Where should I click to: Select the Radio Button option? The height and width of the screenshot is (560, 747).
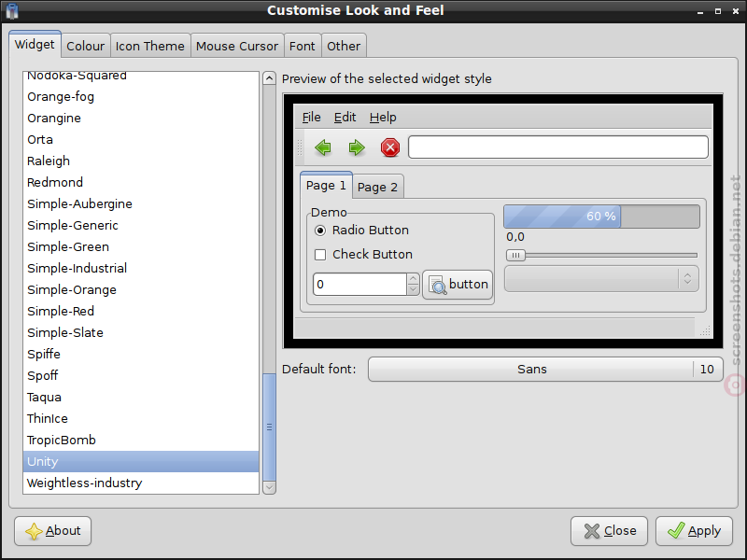tap(362, 231)
